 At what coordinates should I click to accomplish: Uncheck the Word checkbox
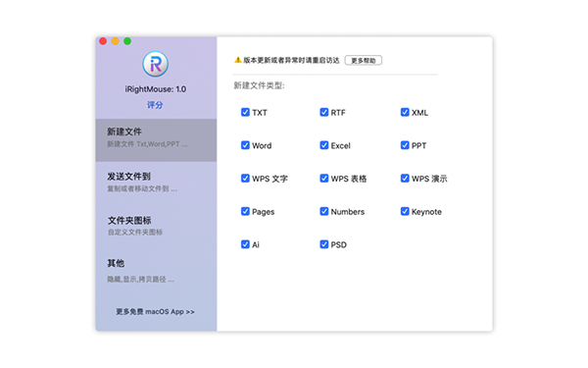click(x=245, y=145)
